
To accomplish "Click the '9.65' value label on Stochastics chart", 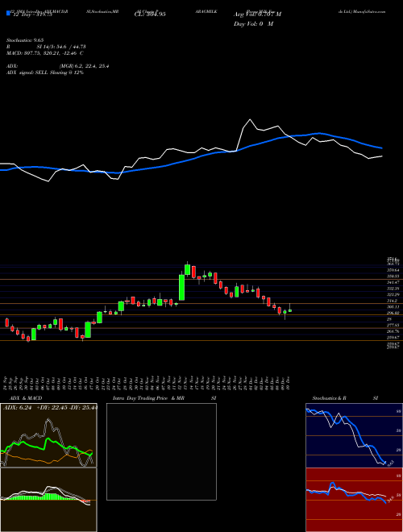I will tap(390, 463).
